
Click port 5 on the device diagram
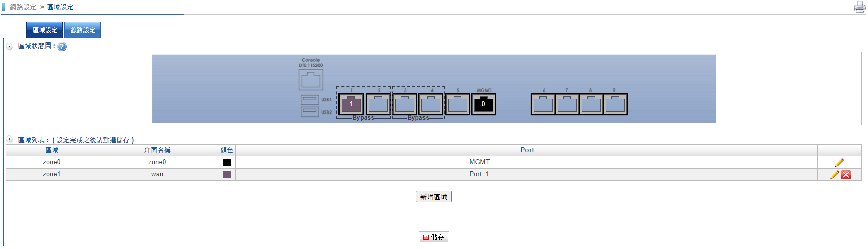click(457, 104)
